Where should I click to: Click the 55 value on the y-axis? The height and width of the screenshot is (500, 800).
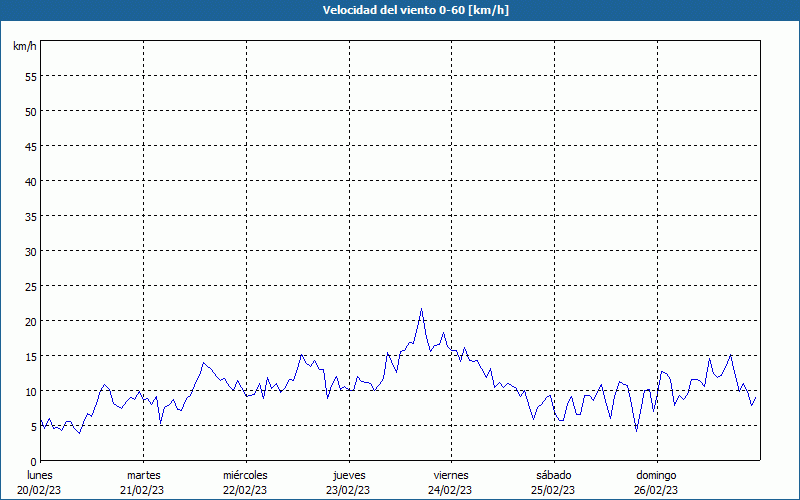(31, 77)
